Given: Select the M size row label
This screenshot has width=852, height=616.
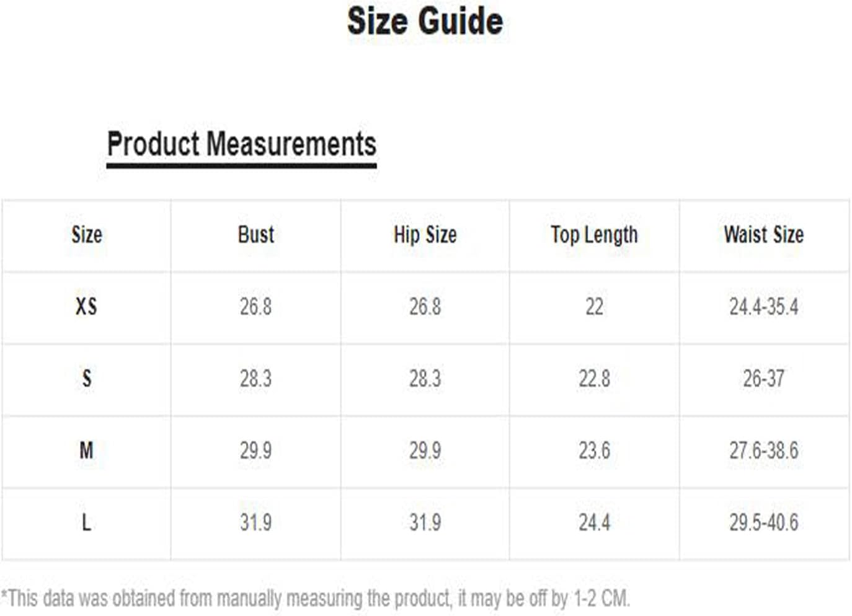Looking at the screenshot, I should point(86,450).
